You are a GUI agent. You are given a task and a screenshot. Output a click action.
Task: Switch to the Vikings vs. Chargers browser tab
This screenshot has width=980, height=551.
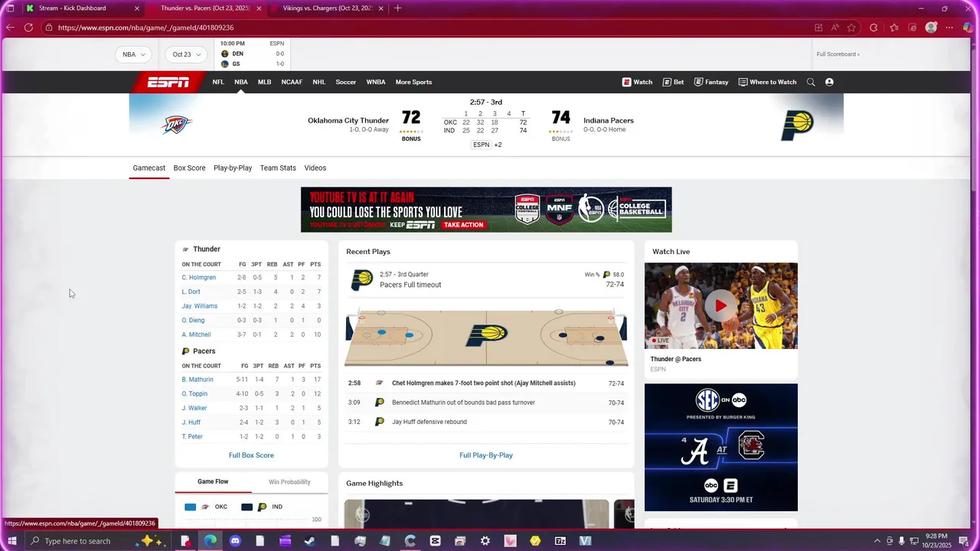329,8
